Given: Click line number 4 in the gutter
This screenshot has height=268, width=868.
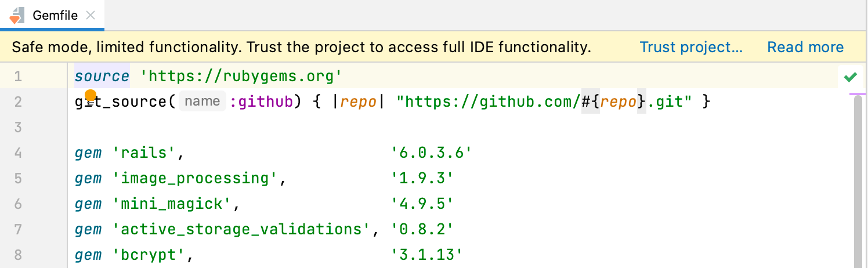Looking at the screenshot, I should tap(17, 153).
